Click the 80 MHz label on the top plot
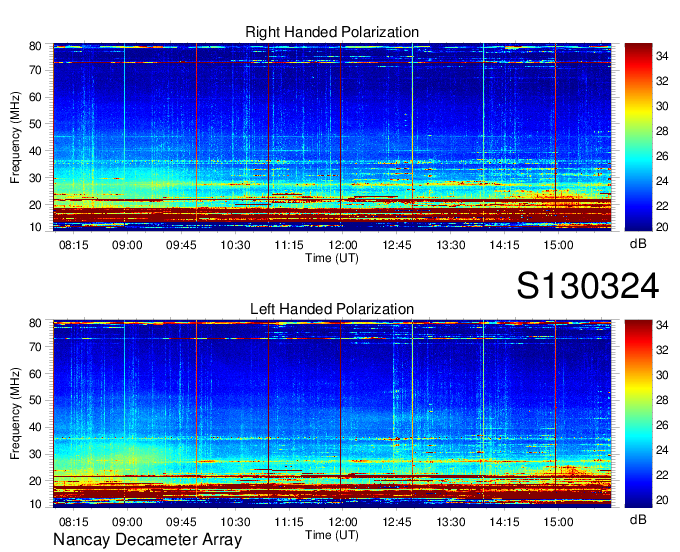The image size is (680, 552). click(35, 46)
